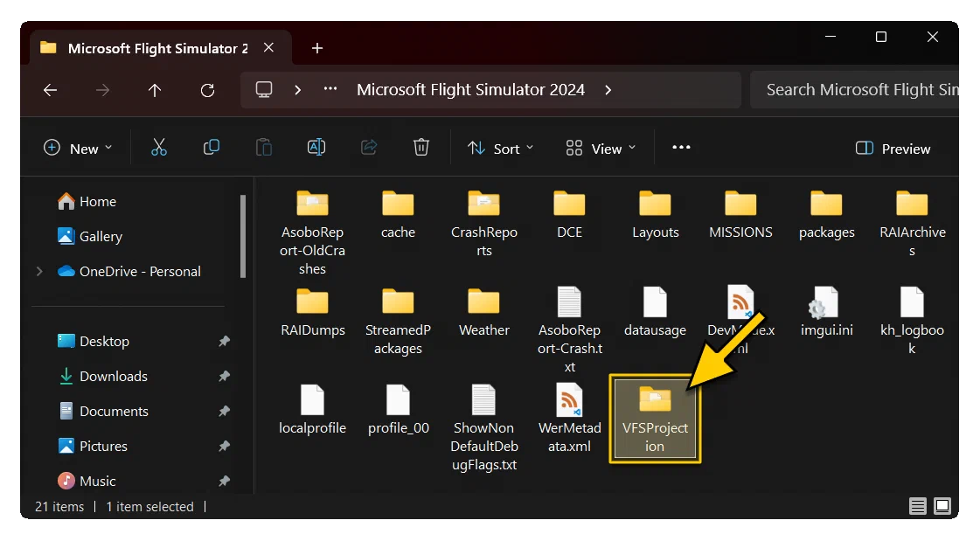Select the cache folder
Image resolution: width=980 pixels, height=541 pixels.
point(398,215)
